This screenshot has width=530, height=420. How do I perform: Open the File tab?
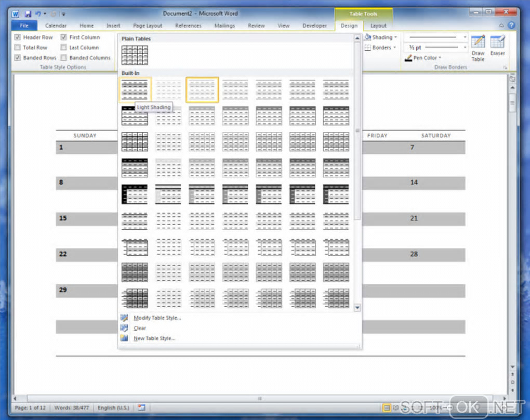coord(24,25)
